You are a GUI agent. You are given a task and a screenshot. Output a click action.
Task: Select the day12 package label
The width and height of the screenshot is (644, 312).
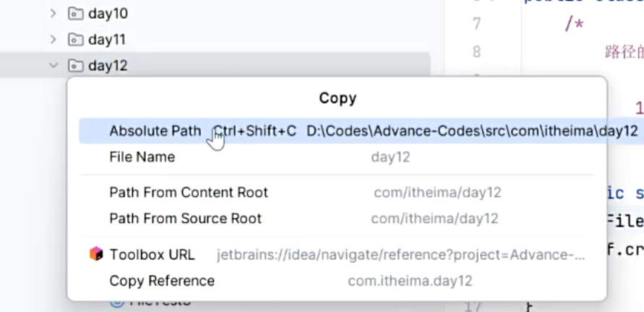[108, 66]
